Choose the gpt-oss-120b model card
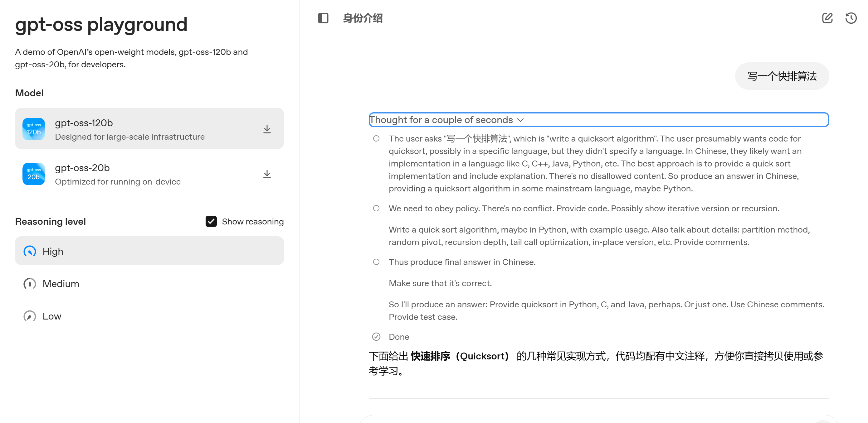The height and width of the screenshot is (423, 868). [x=149, y=128]
